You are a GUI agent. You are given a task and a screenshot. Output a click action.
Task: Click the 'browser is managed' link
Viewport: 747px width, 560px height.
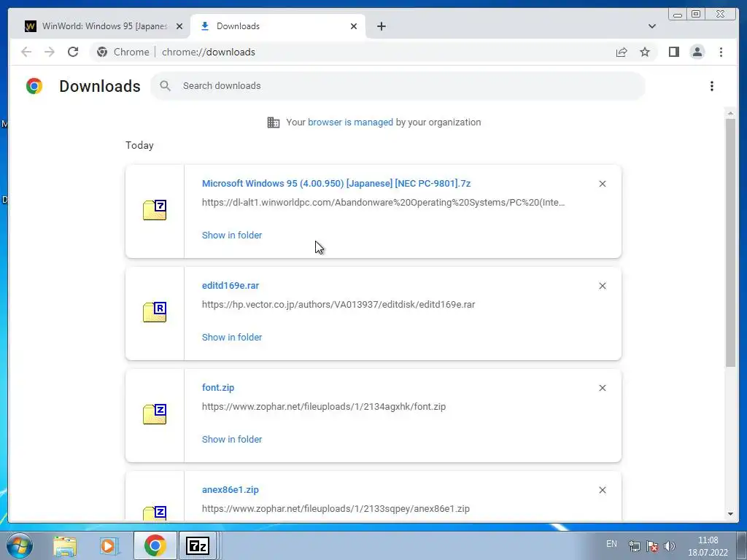tap(350, 122)
